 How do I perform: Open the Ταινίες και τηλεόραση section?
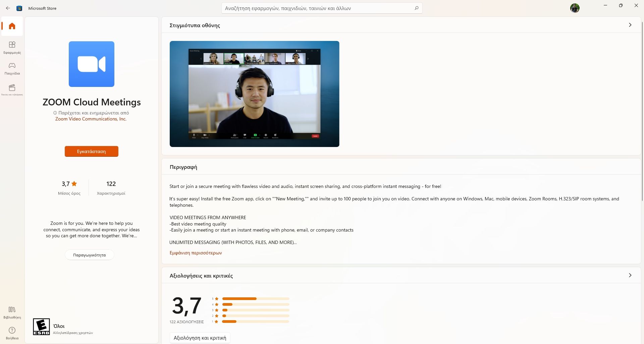click(12, 89)
